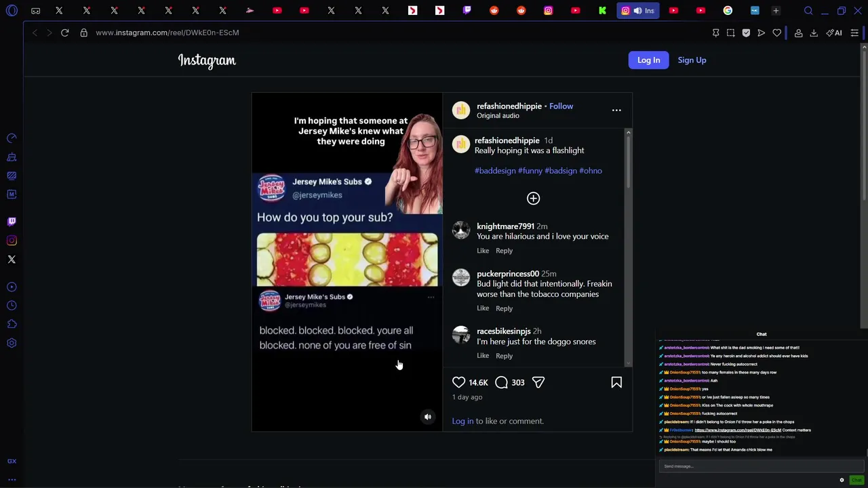The image size is (868, 488).
Task: Switch to the Twitch browser tab
Action: pyautogui.click(x=467, y=11)
